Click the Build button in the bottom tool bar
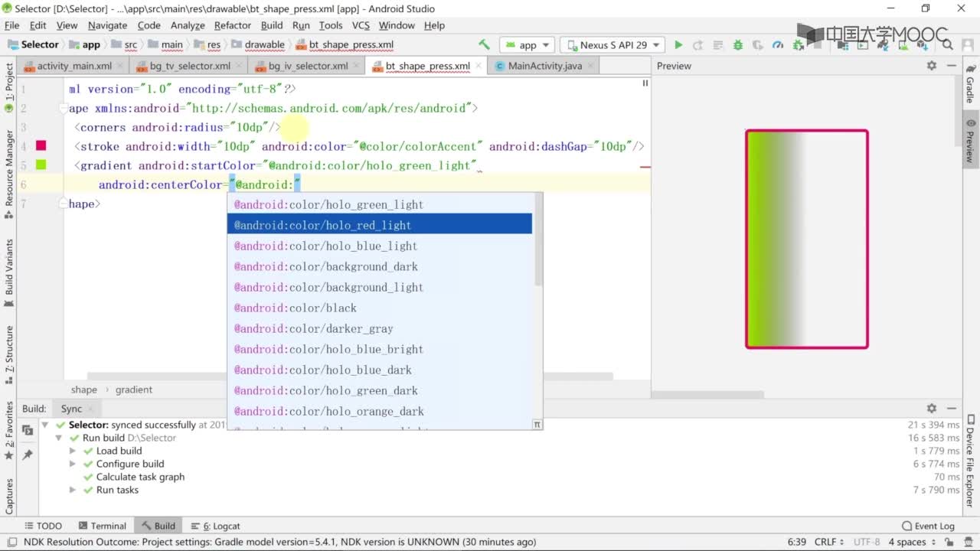The image size is (980, 551). [x=158, y=526]
